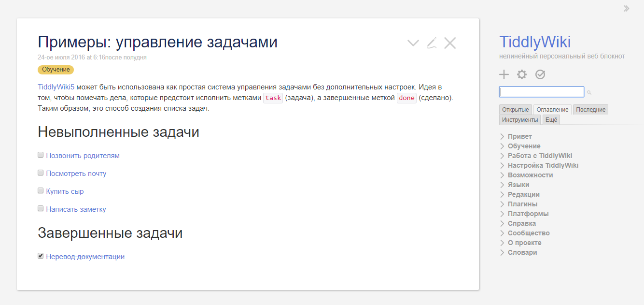644x305 pixels.
Task: Uncheck the 'Перевод документации' task
Action: coord(40,255)
